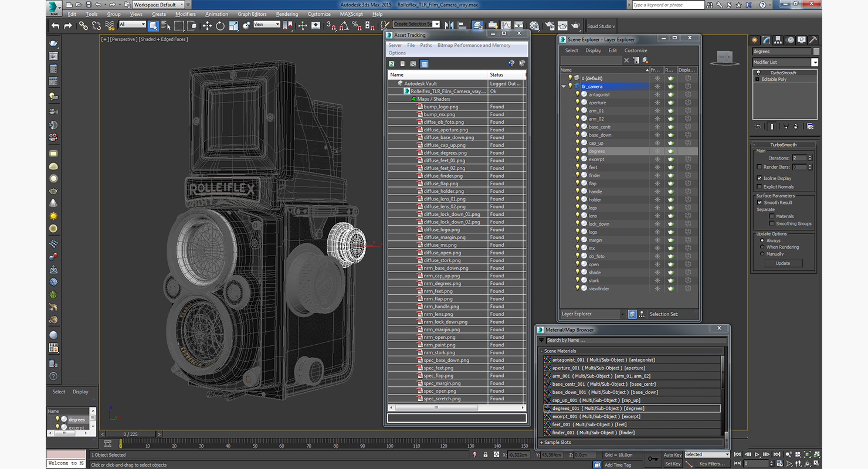Screen dimensions: 868x469
Task: Click Pin Stack icon below modifier stack
Action: point(758,126)
